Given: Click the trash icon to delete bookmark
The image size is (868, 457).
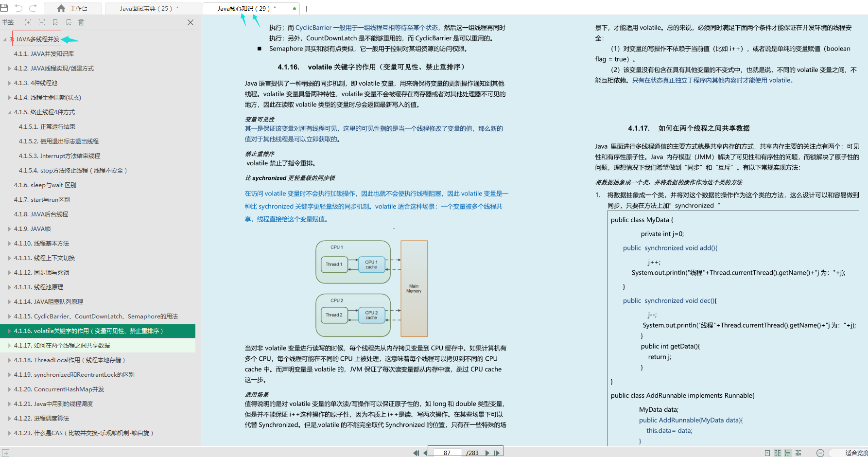Looking at the screenshot, I should tap(81, 22).
